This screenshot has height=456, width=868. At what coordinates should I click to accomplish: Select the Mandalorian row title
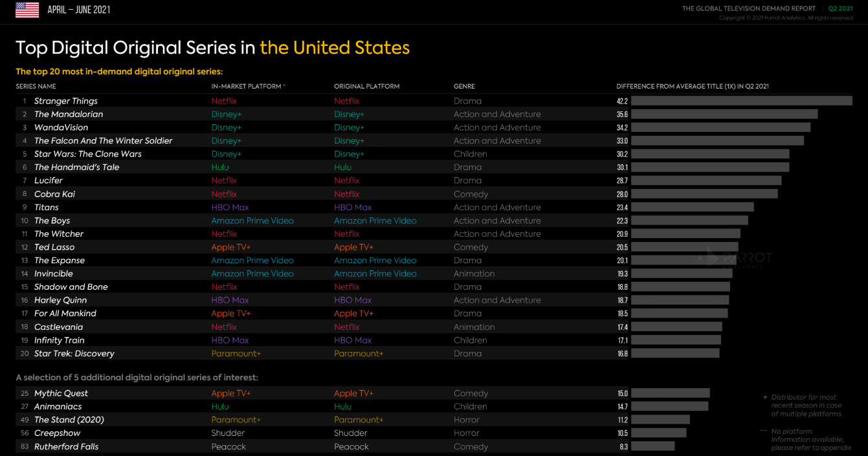(x=68, y=114)
